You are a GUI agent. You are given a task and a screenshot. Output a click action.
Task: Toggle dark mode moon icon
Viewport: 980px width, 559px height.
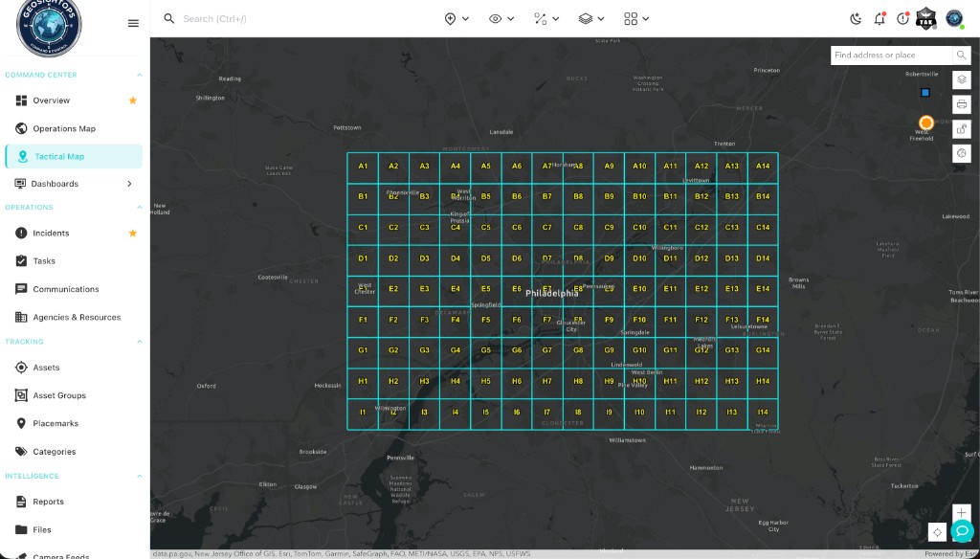tap(856, 19)
